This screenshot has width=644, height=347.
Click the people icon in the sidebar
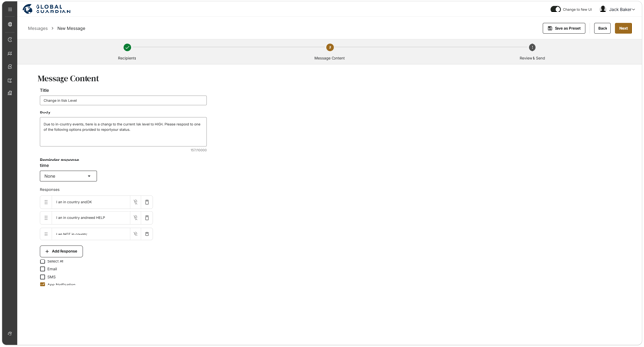pos(10,54)
